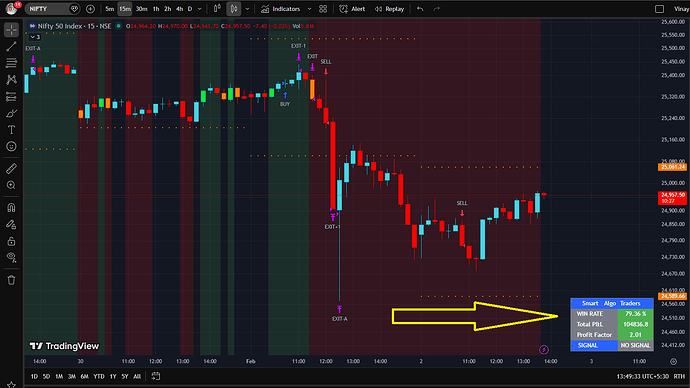Select the 6M date range

point(84,377)
